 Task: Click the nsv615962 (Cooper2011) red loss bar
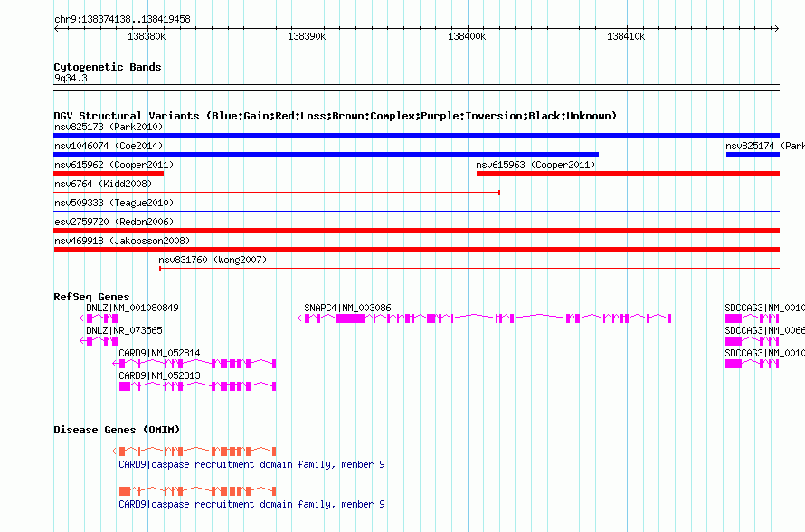(109, 174)
